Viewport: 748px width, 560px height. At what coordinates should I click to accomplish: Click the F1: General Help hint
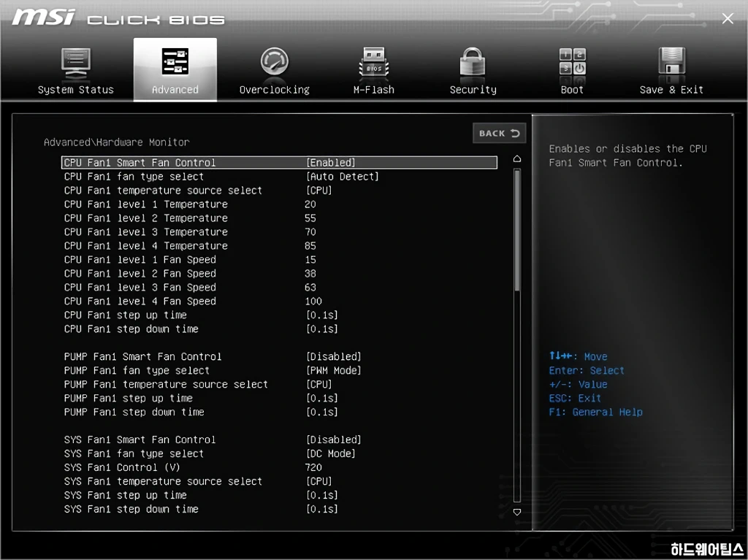596,412
